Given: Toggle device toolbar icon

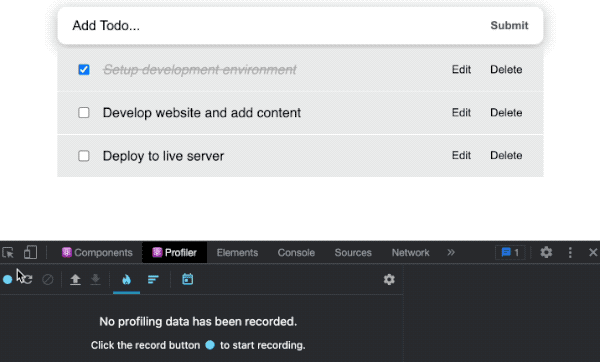Looking at the screenshot, I should [30, 253].
